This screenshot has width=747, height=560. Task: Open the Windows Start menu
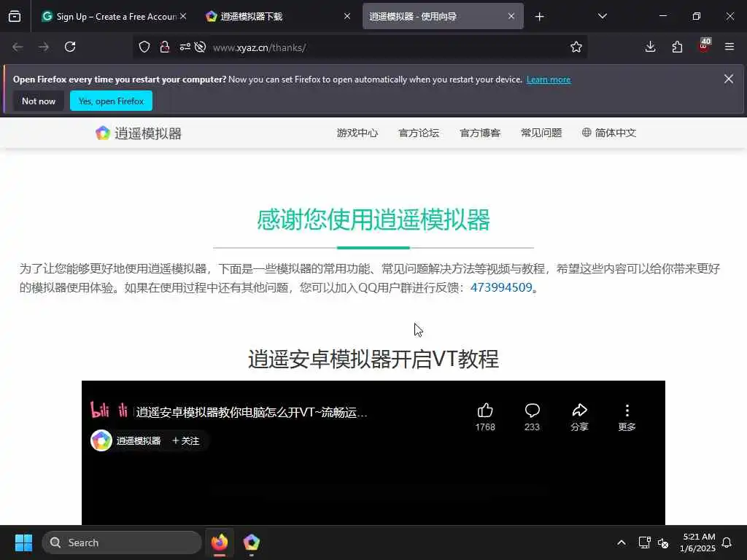tap(23, 542)
